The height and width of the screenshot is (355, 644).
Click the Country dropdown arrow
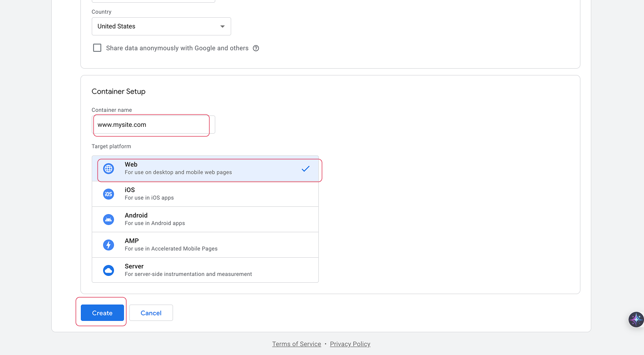[222, 26]
